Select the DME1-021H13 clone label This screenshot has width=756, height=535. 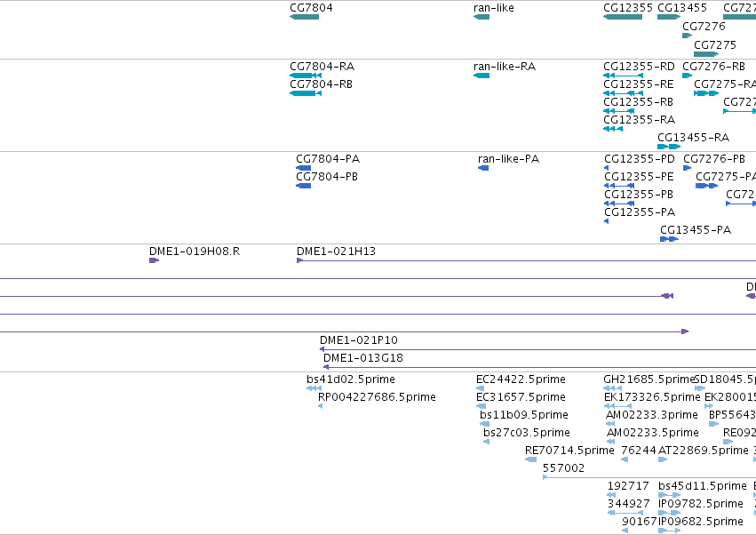336,252
